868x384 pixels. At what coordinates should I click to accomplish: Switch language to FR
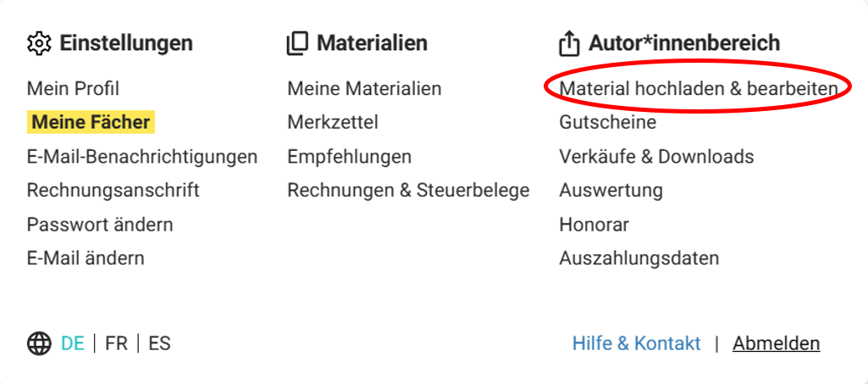[x=116, y=343]
